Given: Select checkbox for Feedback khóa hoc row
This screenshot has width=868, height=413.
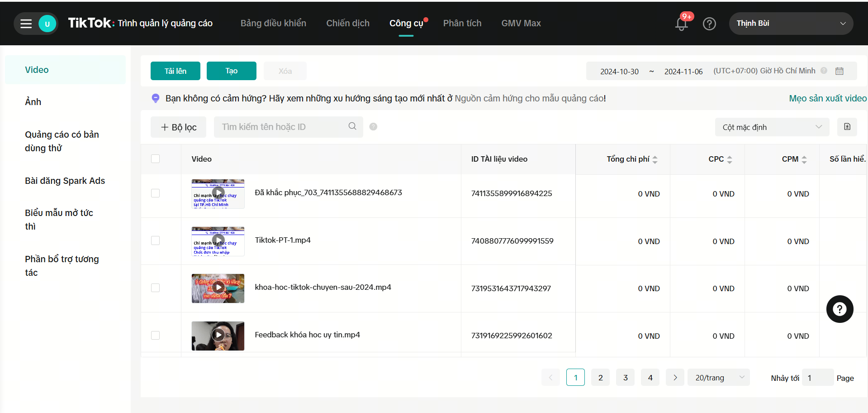Looking at the screenshot, I should (156, 335).
